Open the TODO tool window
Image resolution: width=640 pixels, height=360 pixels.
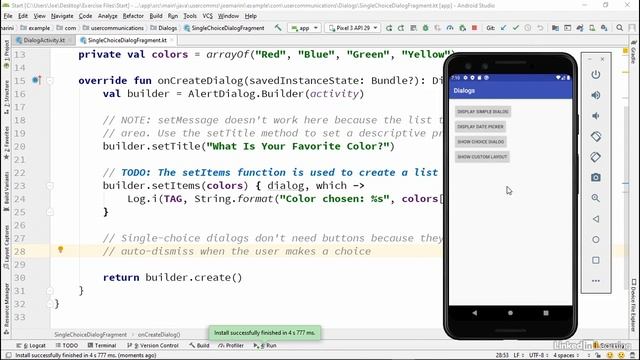point(67,345)
